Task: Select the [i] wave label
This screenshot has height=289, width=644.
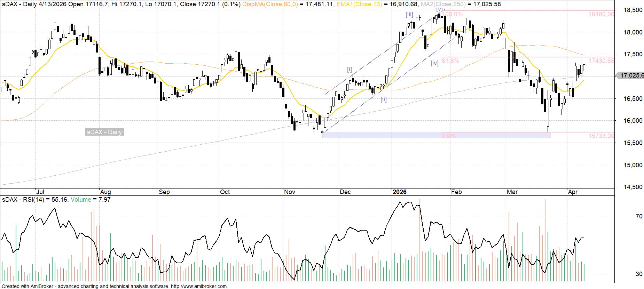Action: point(350,69)
